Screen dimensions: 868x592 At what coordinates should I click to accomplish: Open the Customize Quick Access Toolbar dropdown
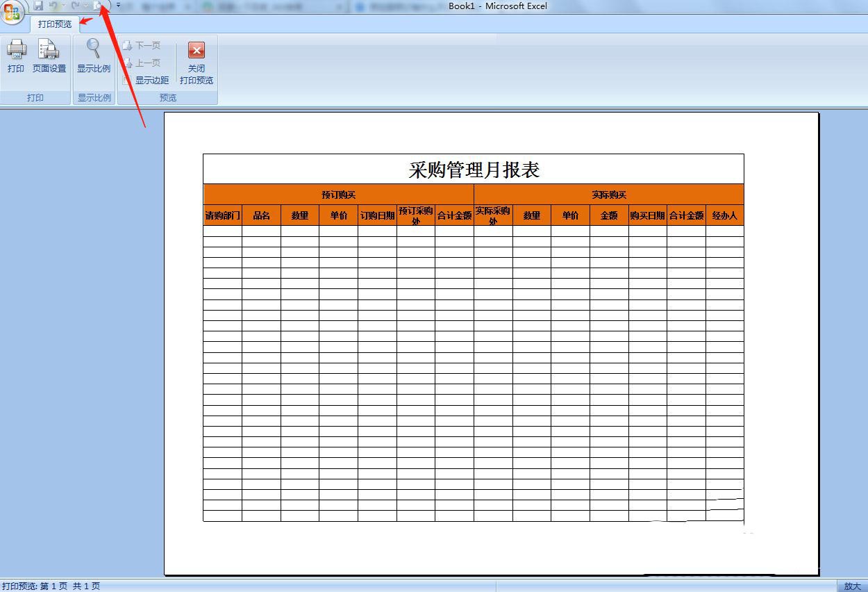click(118, 6)
